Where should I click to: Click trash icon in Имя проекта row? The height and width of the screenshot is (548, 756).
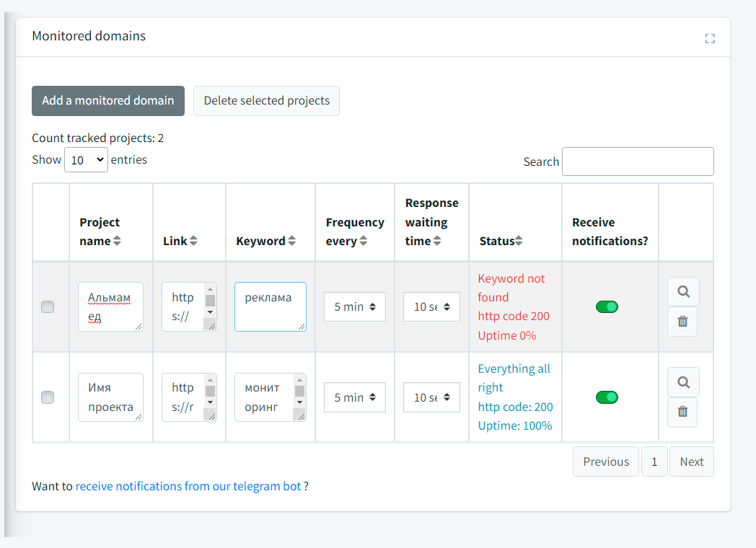tap(682, 412)
